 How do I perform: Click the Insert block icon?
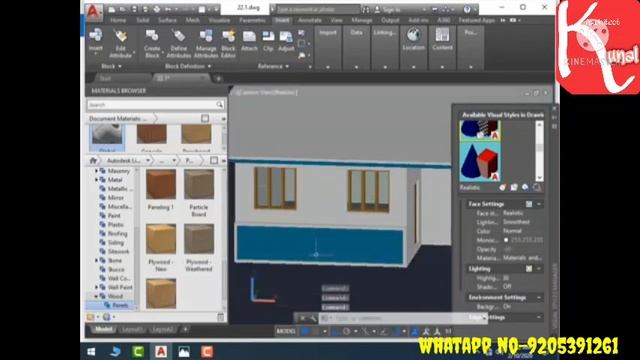pos(96,36)
